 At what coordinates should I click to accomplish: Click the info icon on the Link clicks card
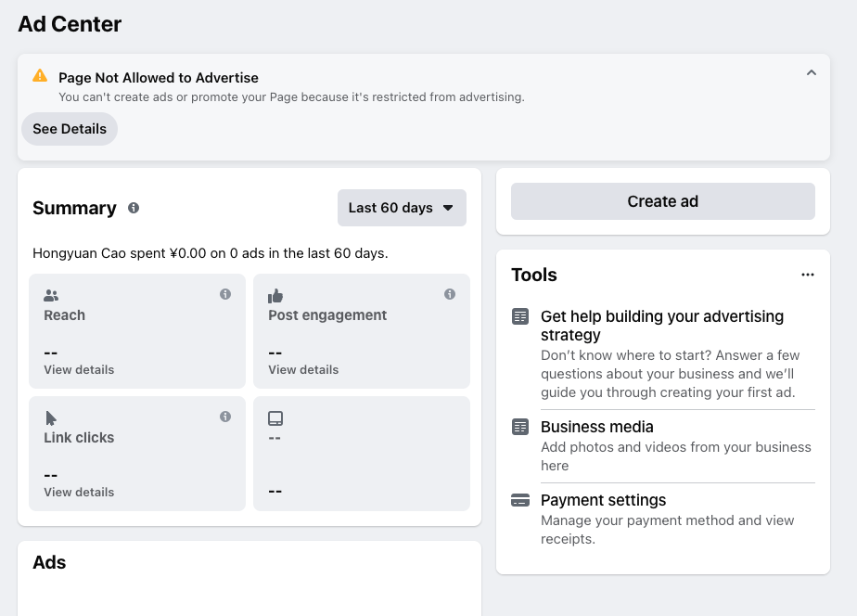224,416
